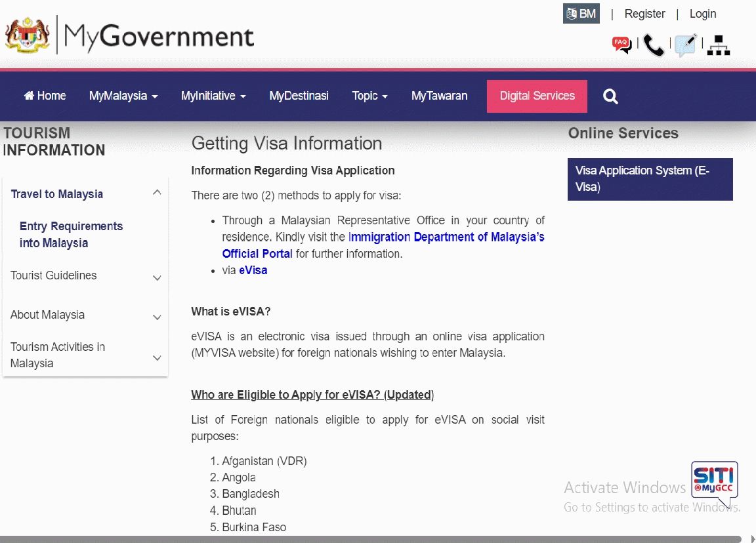Screen dimensions: 756x543
Task: Open the sitemap hierarchy icon
Action: (x=719, y=45)
